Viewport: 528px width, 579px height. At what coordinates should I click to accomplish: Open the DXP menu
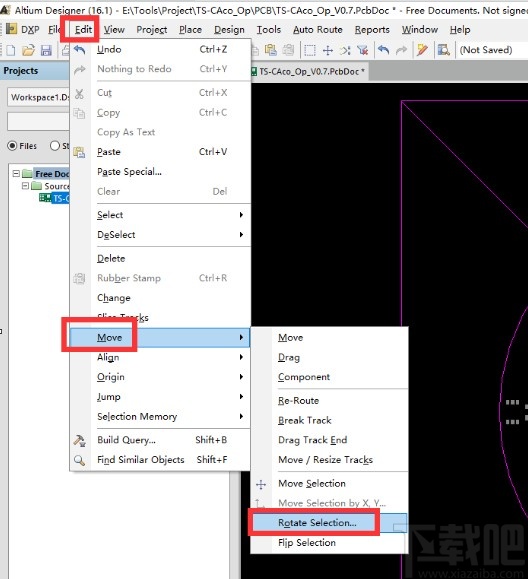pyautogui.click(x=30, y=30)
